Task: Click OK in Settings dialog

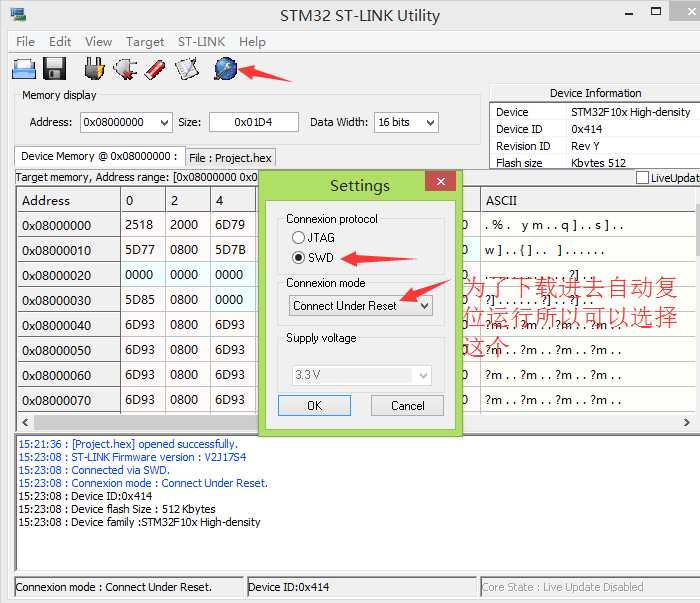Action: point(314,405)
